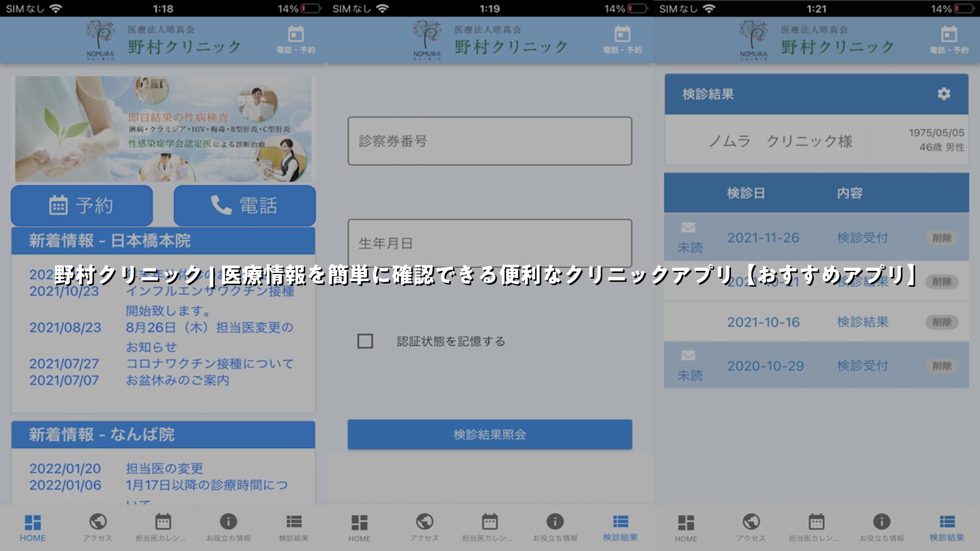980x551 pixels.
Task: Focus the 診察券番号 input field
Action: (x=489, y=141)
